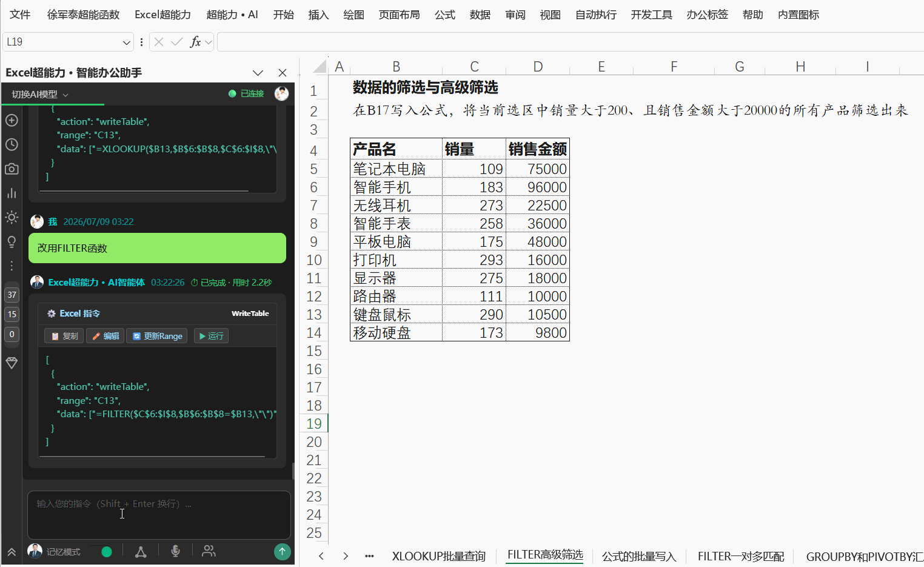This screenshot has width=924, height=567.
Task: Click the lightbulb ideas icon in the sidebar
Action: [12, 242]
